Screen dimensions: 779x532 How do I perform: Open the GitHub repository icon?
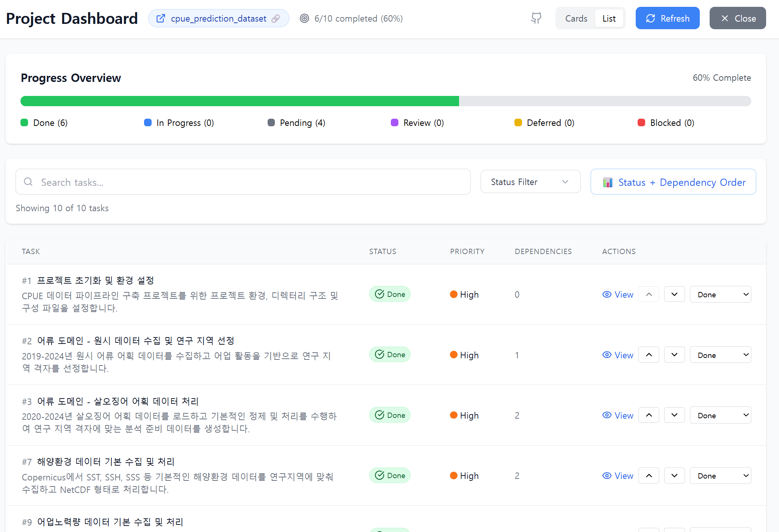coord(536,18)
